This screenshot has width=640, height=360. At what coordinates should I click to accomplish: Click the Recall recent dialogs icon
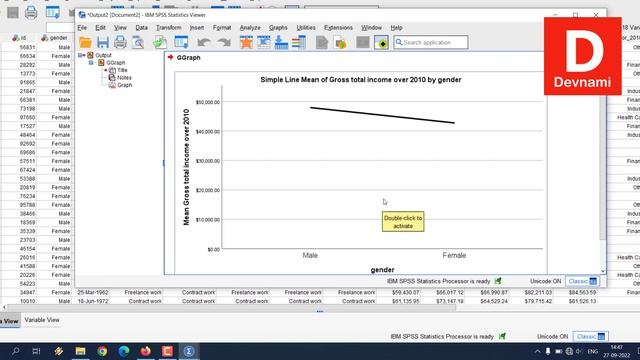pos(181,42)
